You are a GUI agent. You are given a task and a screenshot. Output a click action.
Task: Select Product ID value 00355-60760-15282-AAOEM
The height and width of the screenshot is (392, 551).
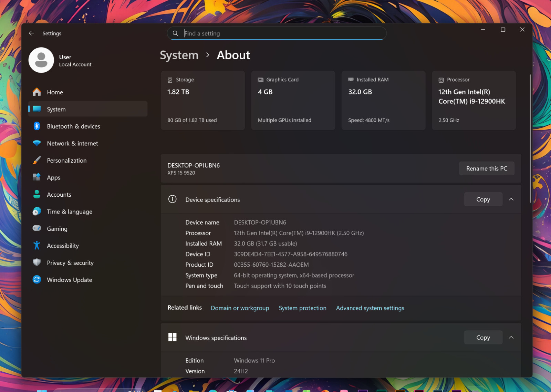tap(271, 265)
